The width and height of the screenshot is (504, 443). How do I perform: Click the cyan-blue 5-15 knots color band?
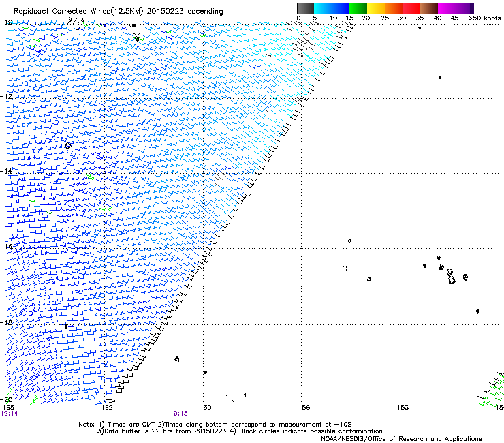point(332,8)
